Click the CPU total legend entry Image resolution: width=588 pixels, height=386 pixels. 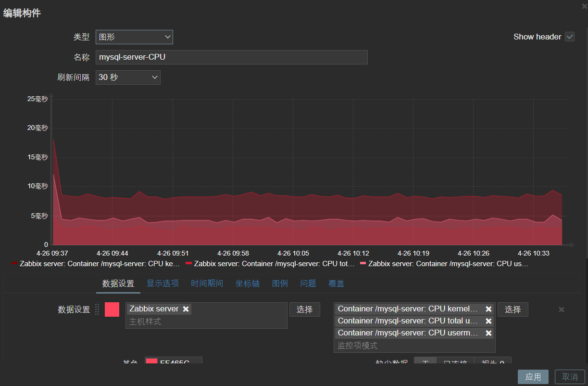pos(270,264)
